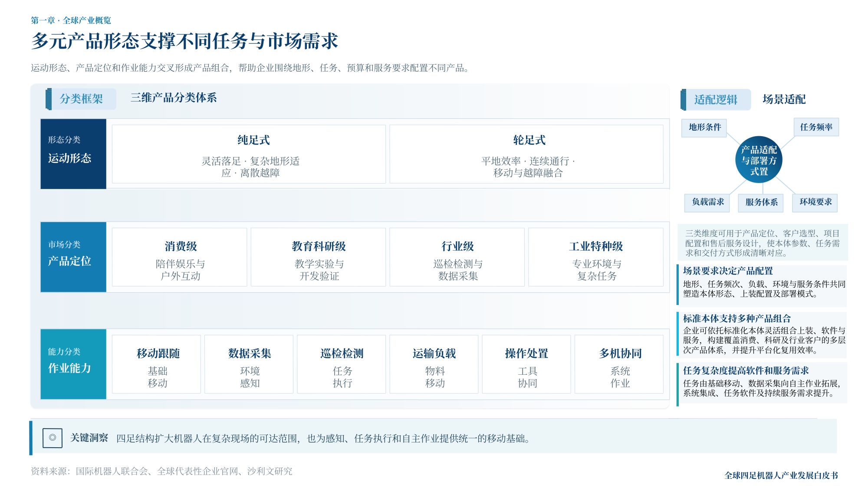Click the 数据采集 capability card
The height and width of the screenshot is (488, 868).
(249, 364)
